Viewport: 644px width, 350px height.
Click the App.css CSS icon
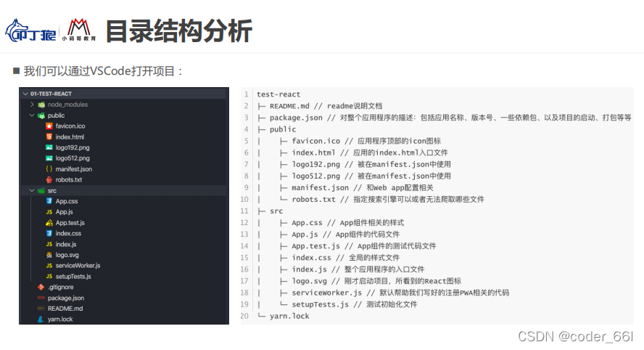pyautogui.click(x=49, y=201)
